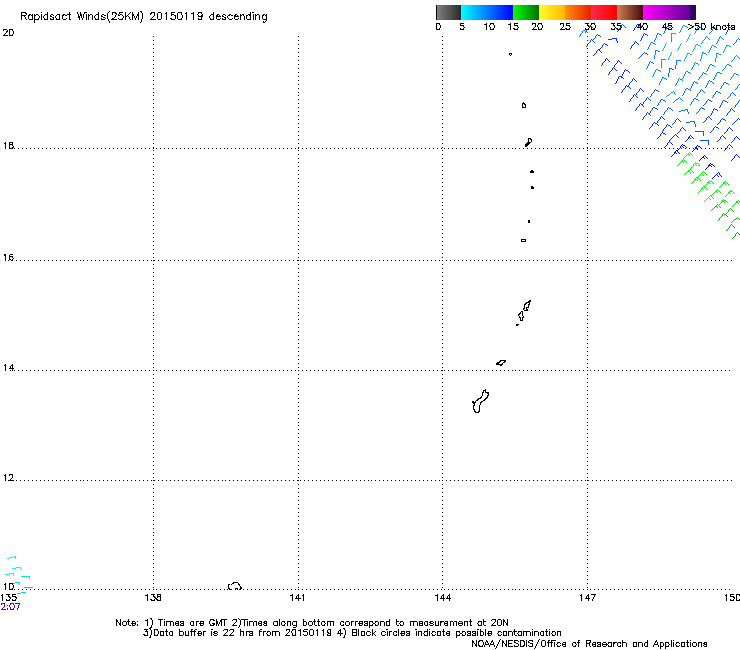Screen dimensions: 740x650
Task: Click the '15' label under the color bar
Action: (513, 27)
